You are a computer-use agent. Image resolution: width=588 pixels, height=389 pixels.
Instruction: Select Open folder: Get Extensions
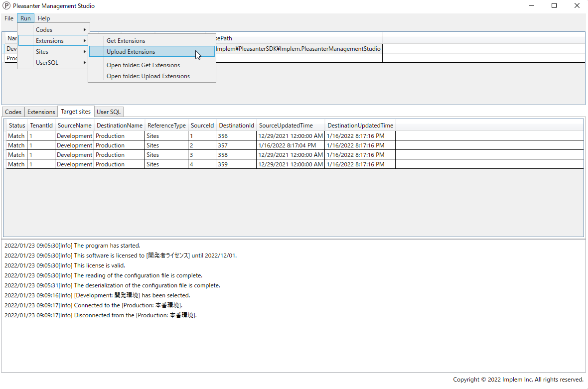click(152, 65)
